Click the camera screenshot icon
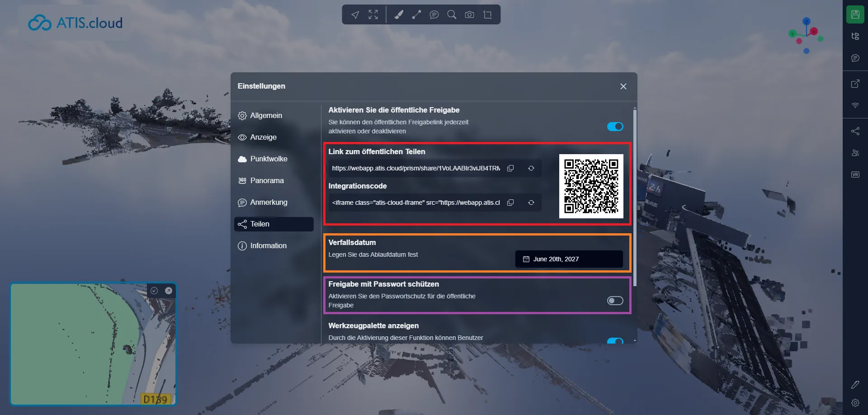Viewport: 868px width, 415px height. click(x=469, y=15)
